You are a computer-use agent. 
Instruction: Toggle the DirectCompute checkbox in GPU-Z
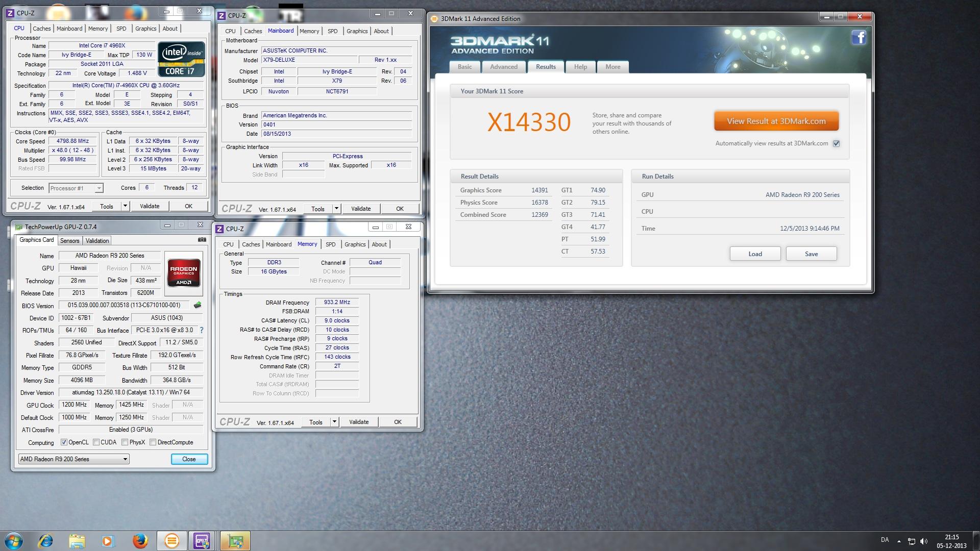tap(153, 442)
